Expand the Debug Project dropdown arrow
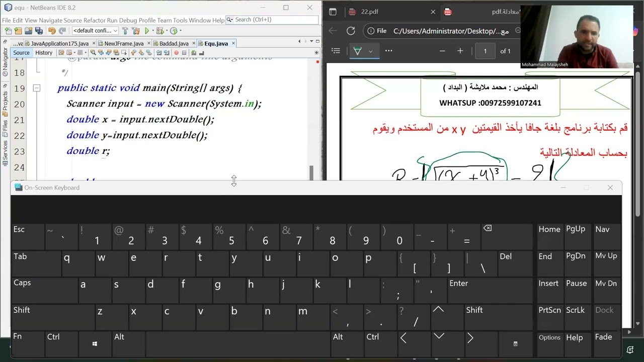Screen dimensions: 644x362 point(167,31)
